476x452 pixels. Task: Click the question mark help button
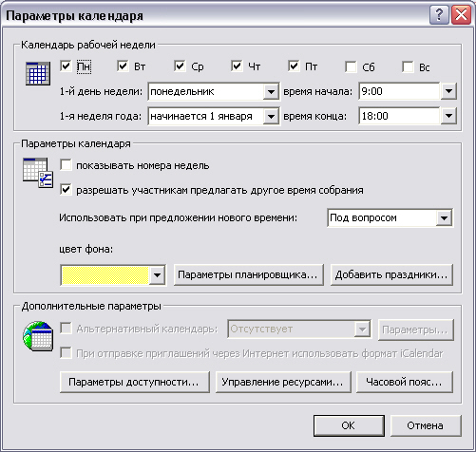(439, 15)
